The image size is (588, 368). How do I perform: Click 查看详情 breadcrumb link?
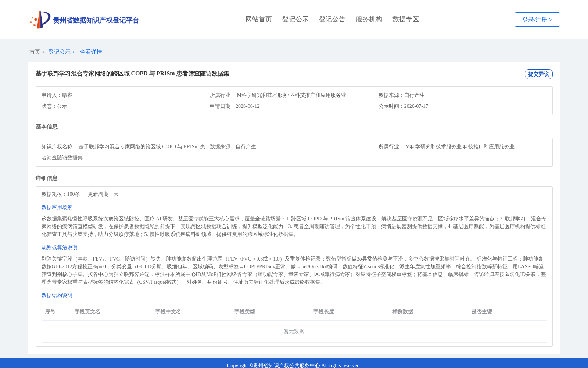coord(91,52)
